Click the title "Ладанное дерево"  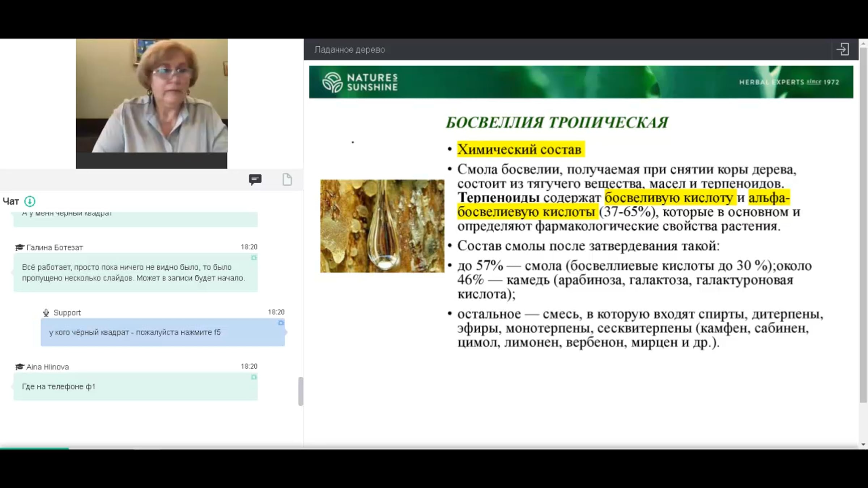349,50
